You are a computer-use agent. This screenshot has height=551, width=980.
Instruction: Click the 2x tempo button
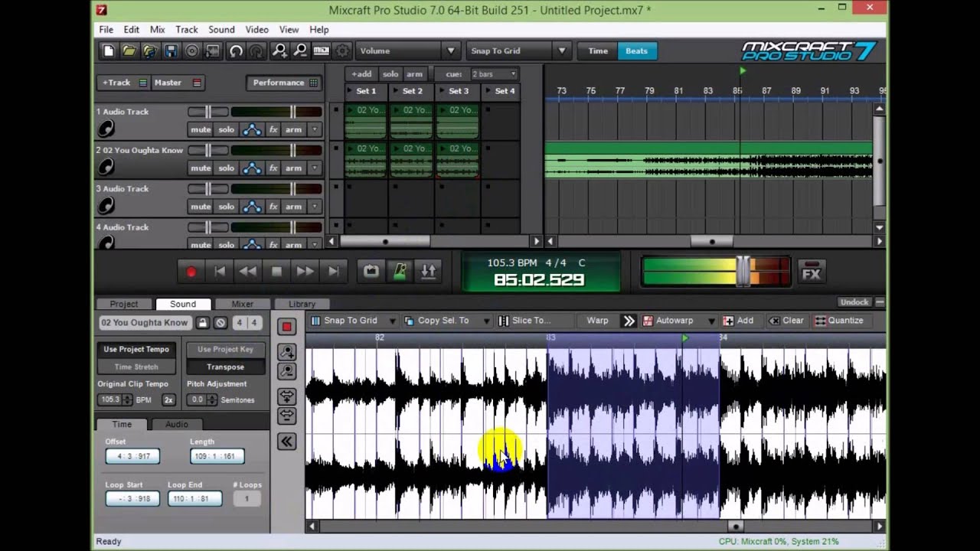[168, 400]
